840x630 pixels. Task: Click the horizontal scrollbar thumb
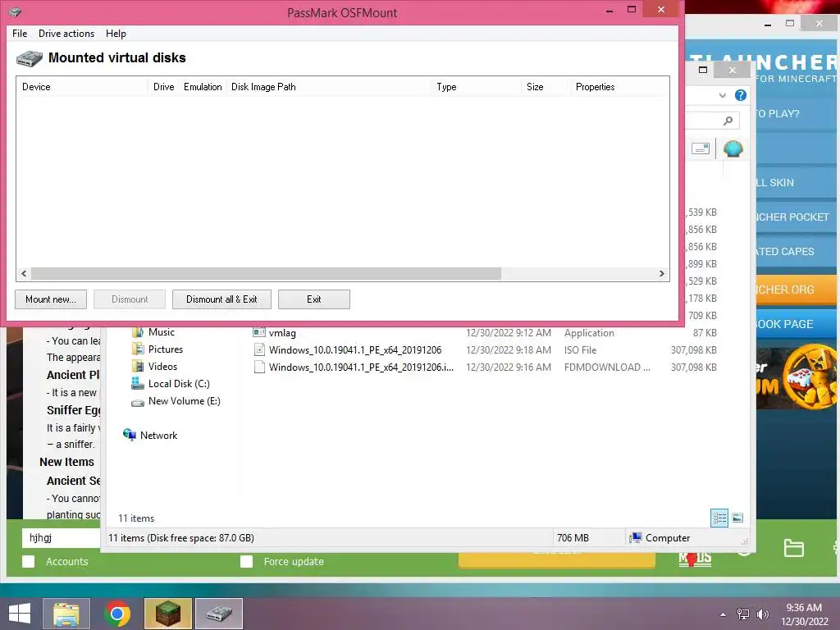266,274
